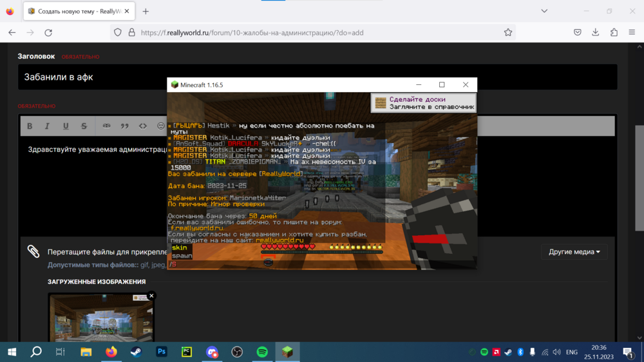
Task: Toggle italic formatting in the editor
Action: pos(47,126)
